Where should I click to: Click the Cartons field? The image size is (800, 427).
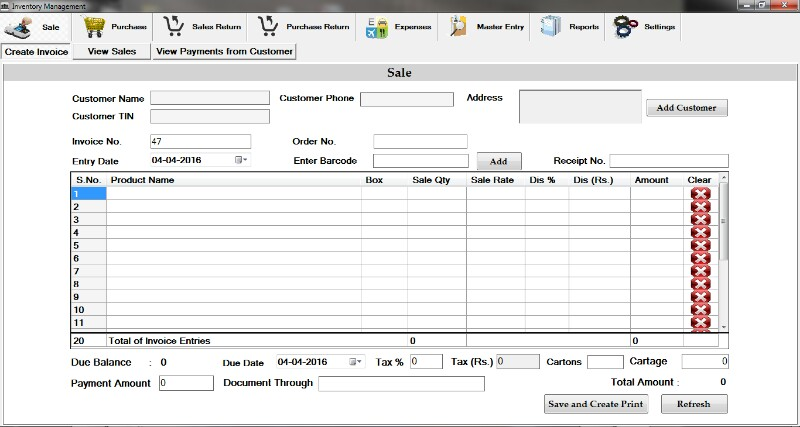(605, 362)
